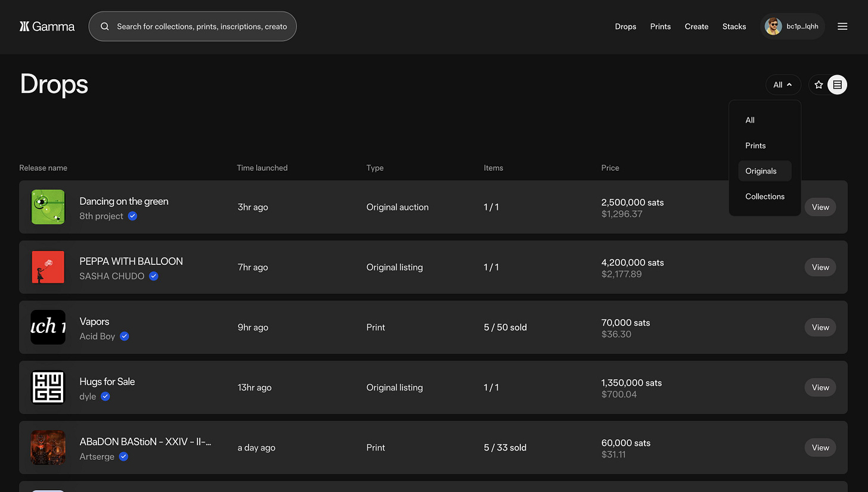
Task: Click the Dancing on the green title
Action: coord(124,201)
